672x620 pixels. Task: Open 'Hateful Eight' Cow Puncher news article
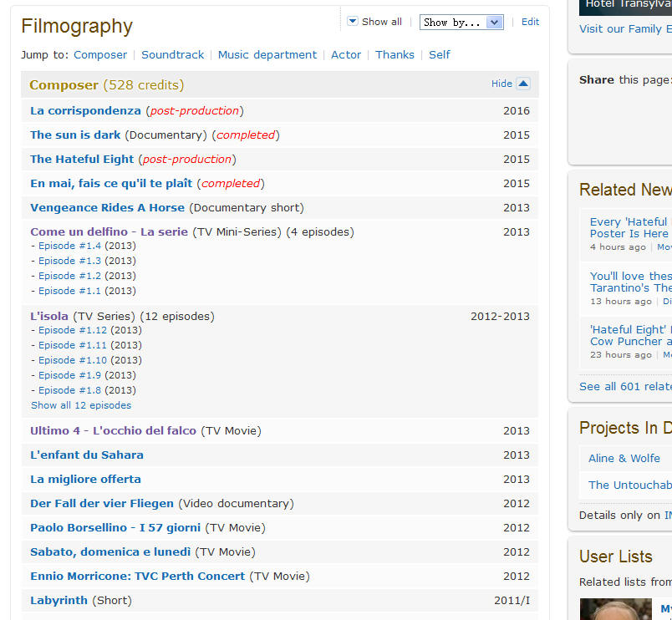click(x=630, y=336)
